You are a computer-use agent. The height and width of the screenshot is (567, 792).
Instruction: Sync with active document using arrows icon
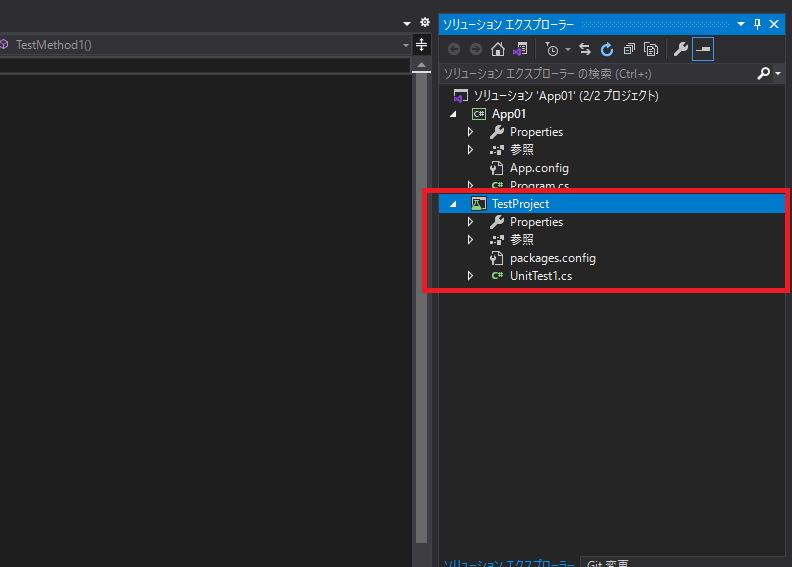click(x=585, y=49)
